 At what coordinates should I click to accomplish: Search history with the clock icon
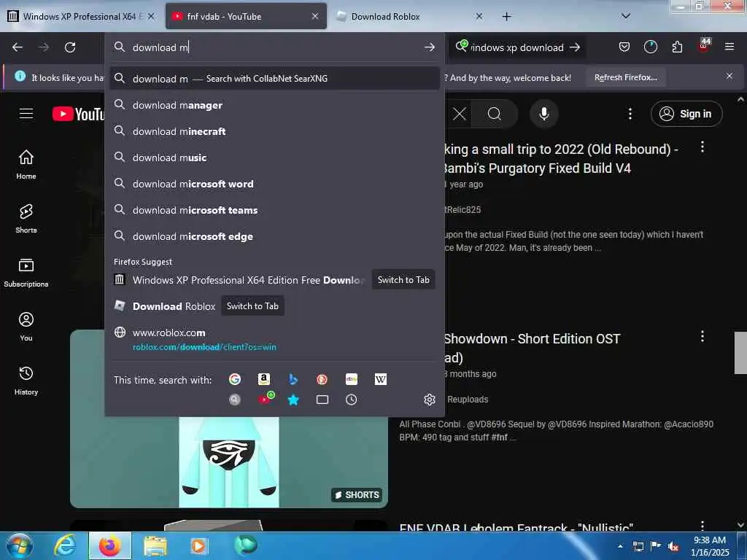tap(351, 400)
